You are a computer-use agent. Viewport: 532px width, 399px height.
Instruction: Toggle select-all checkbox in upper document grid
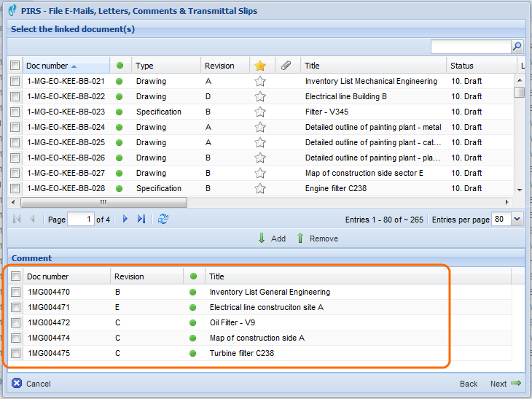pyautogui.click(x=15, y=65)
